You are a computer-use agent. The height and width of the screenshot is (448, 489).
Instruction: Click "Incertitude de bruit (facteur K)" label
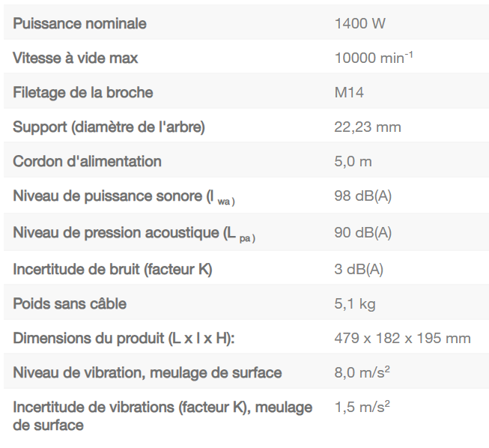(112, 269)
